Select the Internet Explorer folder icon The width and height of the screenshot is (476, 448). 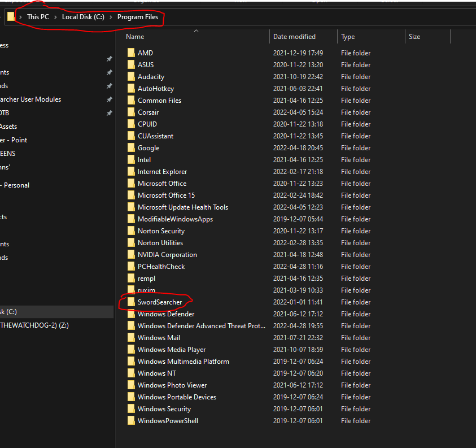click(131, 171)
